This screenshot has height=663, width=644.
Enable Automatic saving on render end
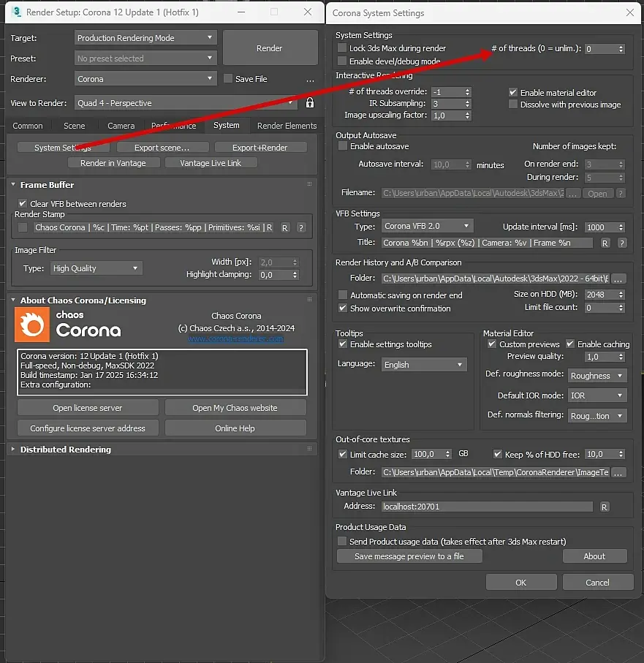pos(343,295)
